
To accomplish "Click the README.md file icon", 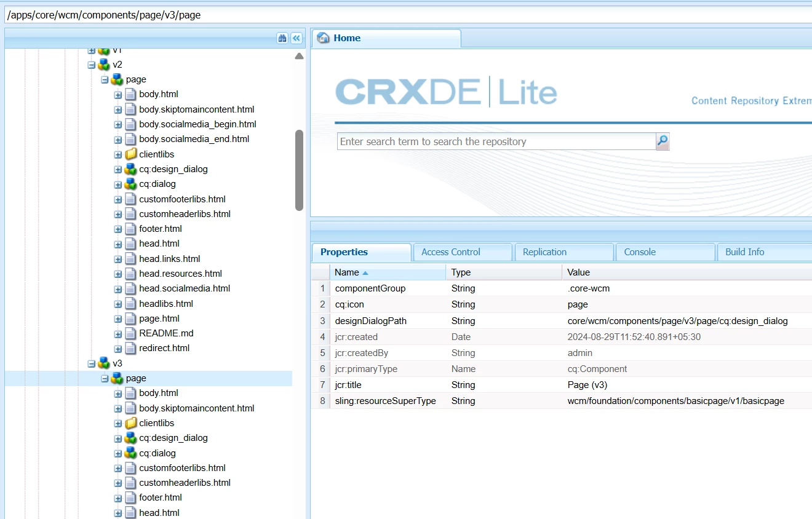I will [x=130, y=333].
